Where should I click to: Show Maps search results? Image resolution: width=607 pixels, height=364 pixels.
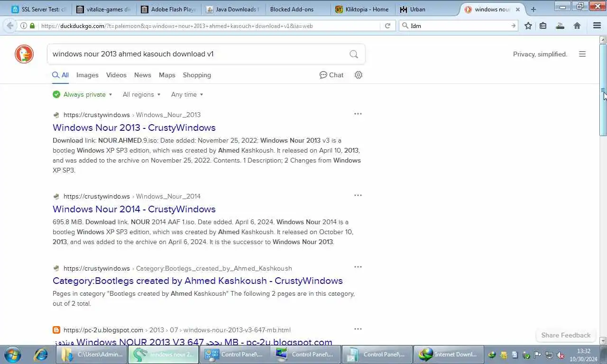click(x=167, y=75)
